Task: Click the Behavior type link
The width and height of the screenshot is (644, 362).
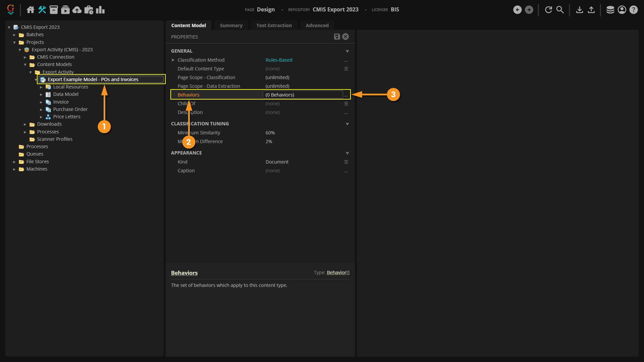Action: (336, 273)
